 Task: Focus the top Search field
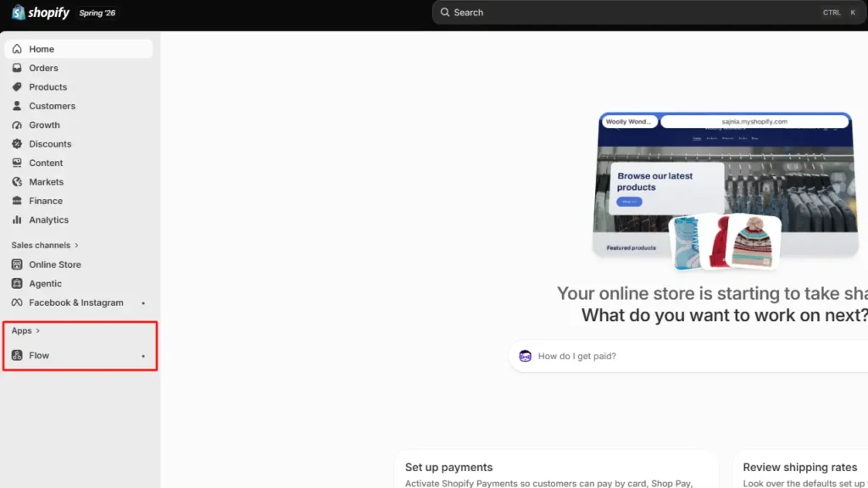point(648,12)
